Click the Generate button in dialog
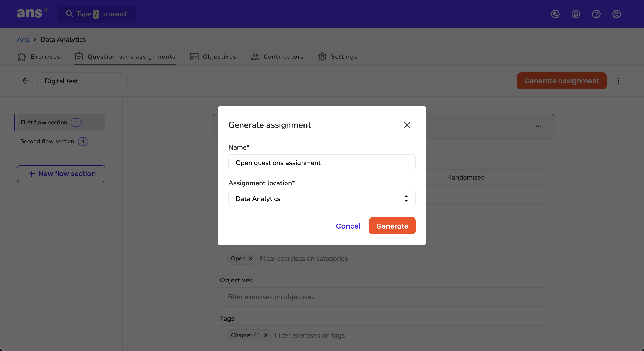644x351 pixels. pos(392,226)
